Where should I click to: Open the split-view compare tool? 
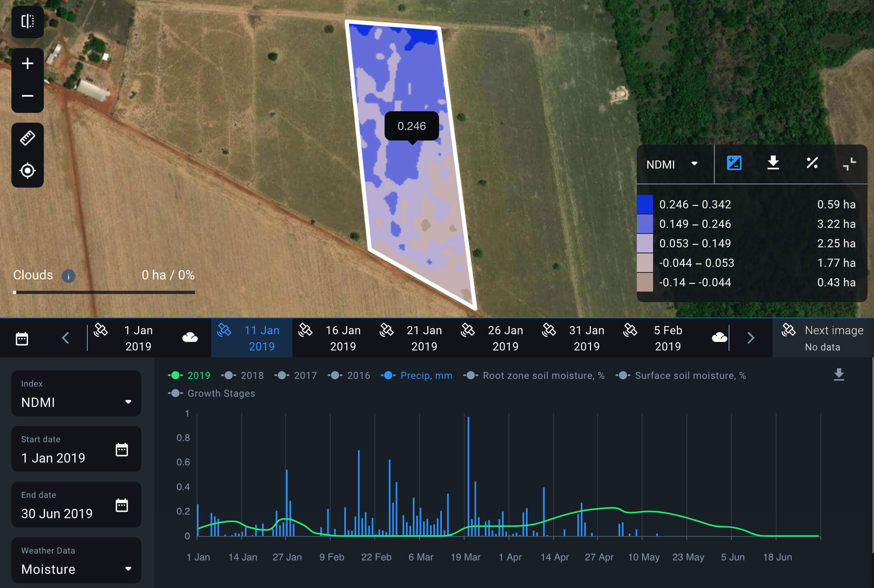point(28,21)
